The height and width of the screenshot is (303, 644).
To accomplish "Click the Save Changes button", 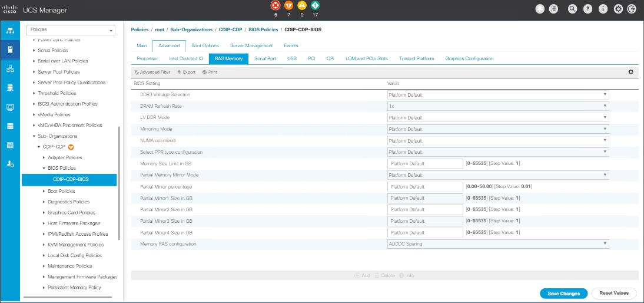I will click(x=564, y=294).
